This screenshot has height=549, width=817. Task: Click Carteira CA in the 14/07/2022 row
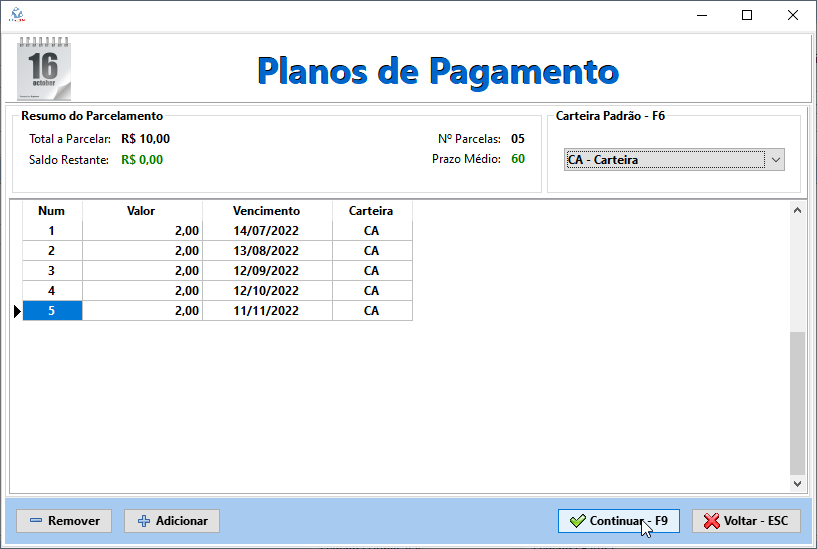(372, 231)
